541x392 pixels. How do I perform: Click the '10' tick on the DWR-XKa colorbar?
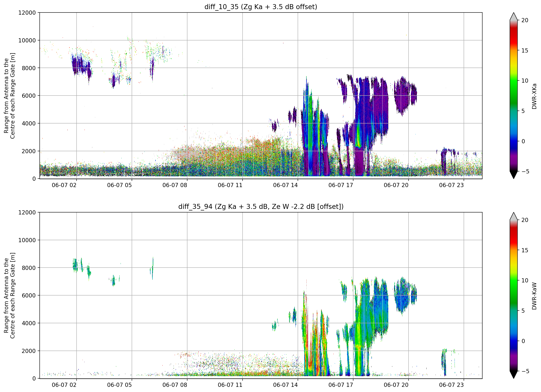[x=525, y=81]
